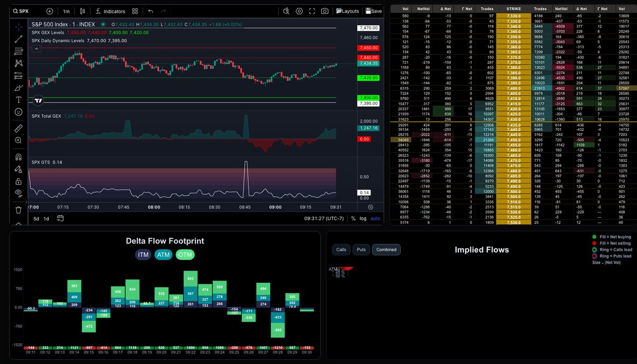This screenshot has width=637, height=364.
Task: Remove drawings with trash icon
Action: (19, 210)
